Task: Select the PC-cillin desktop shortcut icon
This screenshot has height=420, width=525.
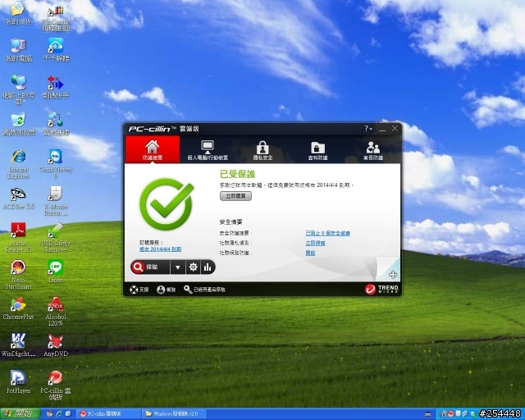Action: coord(56,386)
